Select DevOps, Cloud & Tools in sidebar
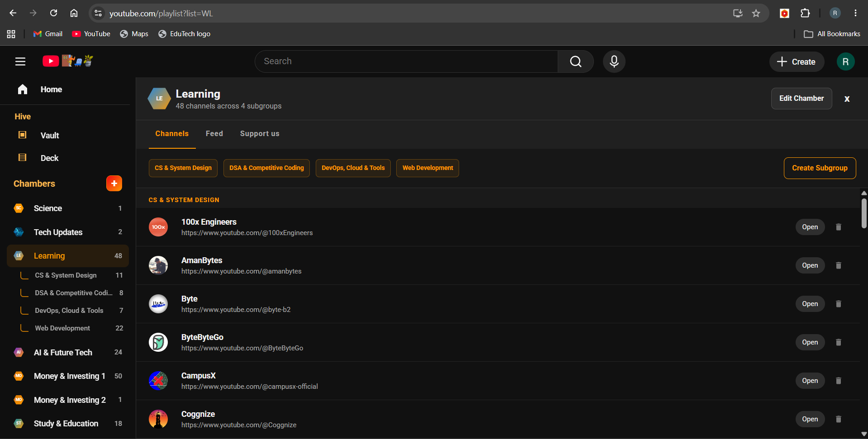 click(72, 311)
